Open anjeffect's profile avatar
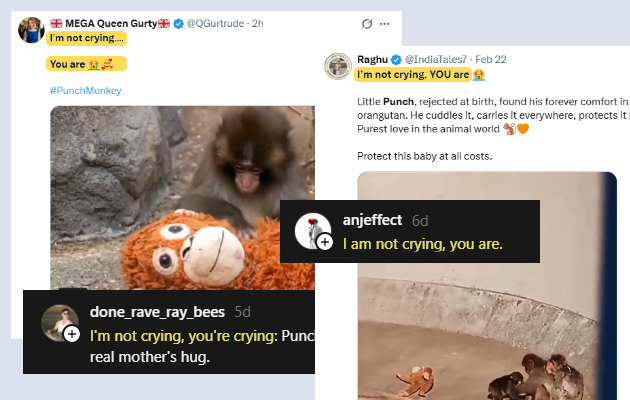The width and height of the screenshot is (630, 400). tap(312, 231)
